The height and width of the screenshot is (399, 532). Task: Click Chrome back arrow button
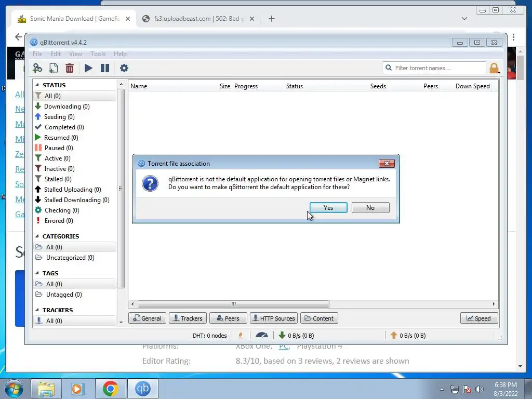(x=18, y=37)
